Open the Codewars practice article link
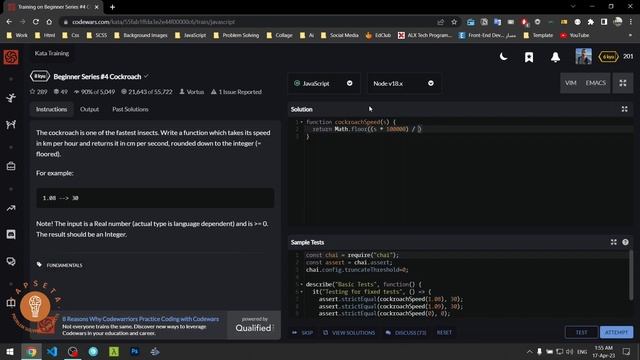This screenshot has height=360, width=640. tap(140, 319)
